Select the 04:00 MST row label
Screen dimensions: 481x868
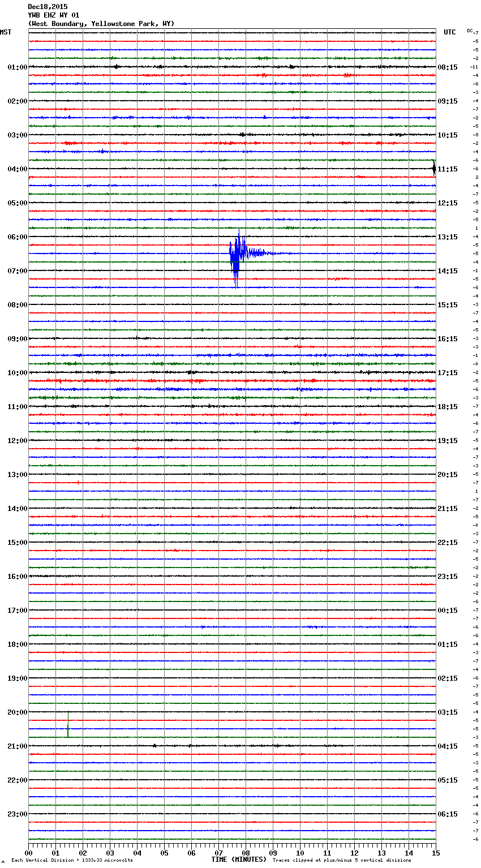tap(18, 169)
